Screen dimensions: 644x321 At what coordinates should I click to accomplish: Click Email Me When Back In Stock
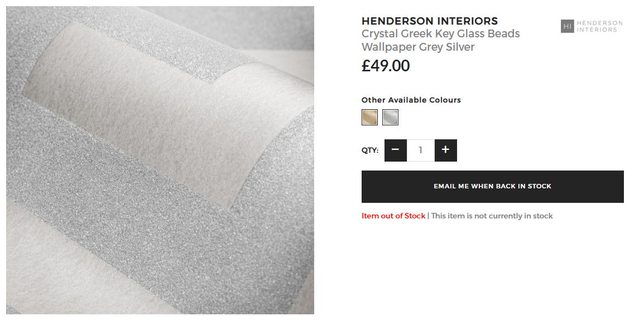click(x=492, y=187)
